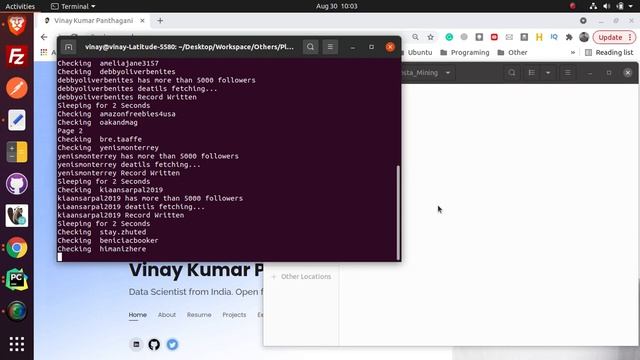Viewport: 640px width, 360px height.
Task: Open Postman from the dock
Action: (17, 88)
